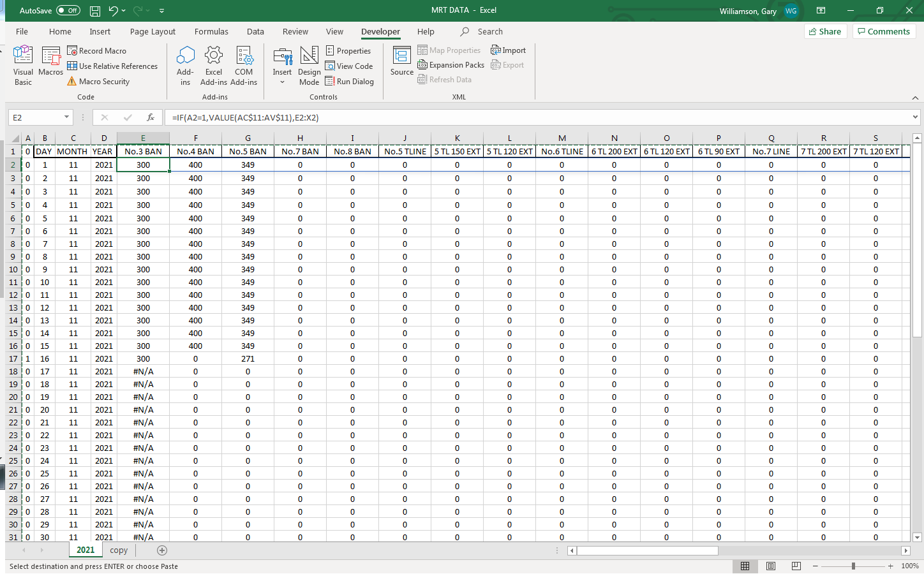
Task: Click the XML Import button
Action: (509, 50)
